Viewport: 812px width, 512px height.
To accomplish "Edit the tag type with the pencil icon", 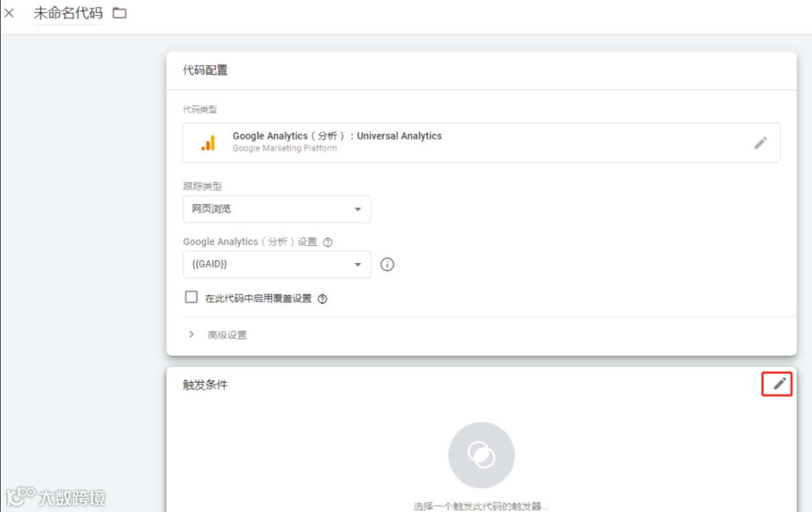I will click(x=760, y=143).
